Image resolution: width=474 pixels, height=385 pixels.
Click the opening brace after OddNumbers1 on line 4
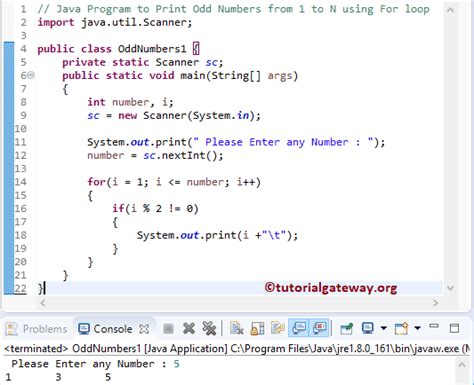(196, 49)
